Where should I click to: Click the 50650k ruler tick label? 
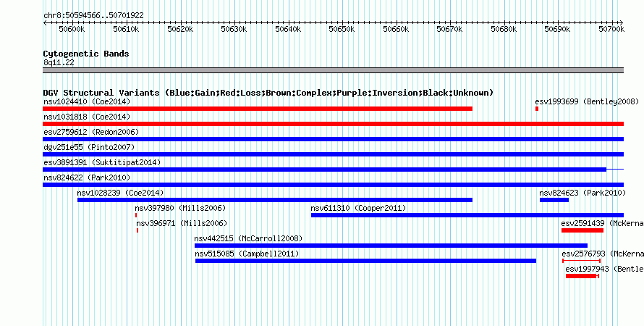click(342, 29)
